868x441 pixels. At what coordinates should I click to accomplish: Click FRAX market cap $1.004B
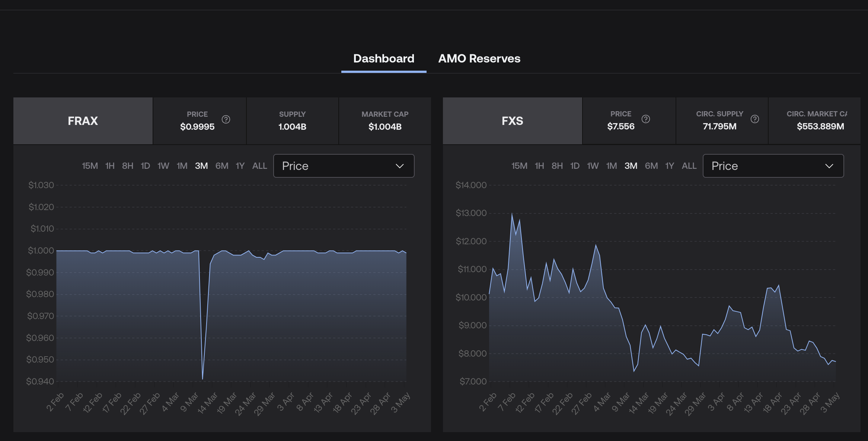tap(385, 127)
